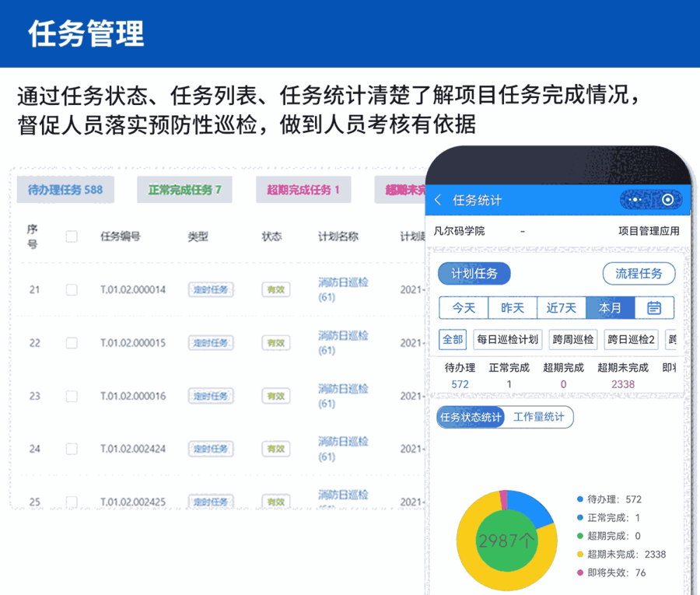Click the 待办理任务 588 button

pos(65,190)
